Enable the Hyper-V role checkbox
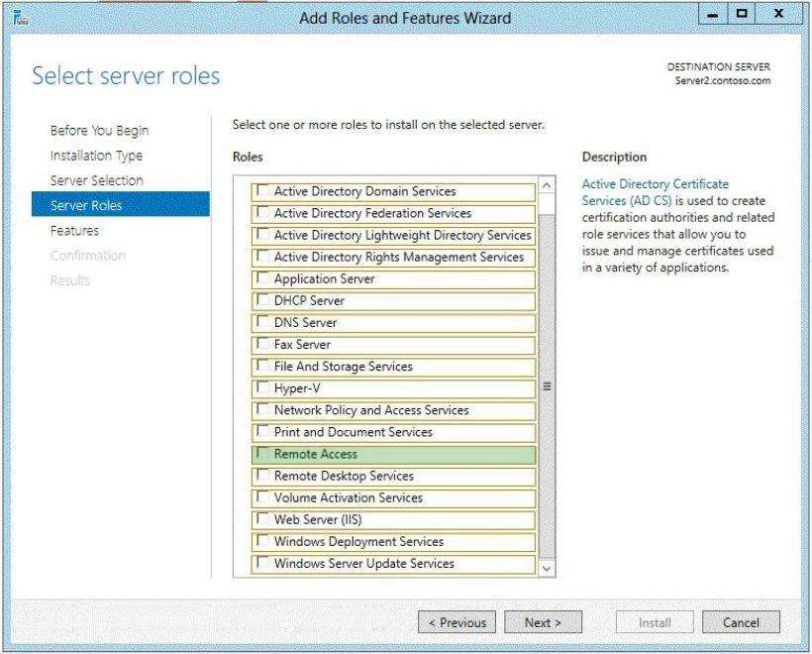Image resolution: width=812 pixels, height=654 pixels. point(263,387)
